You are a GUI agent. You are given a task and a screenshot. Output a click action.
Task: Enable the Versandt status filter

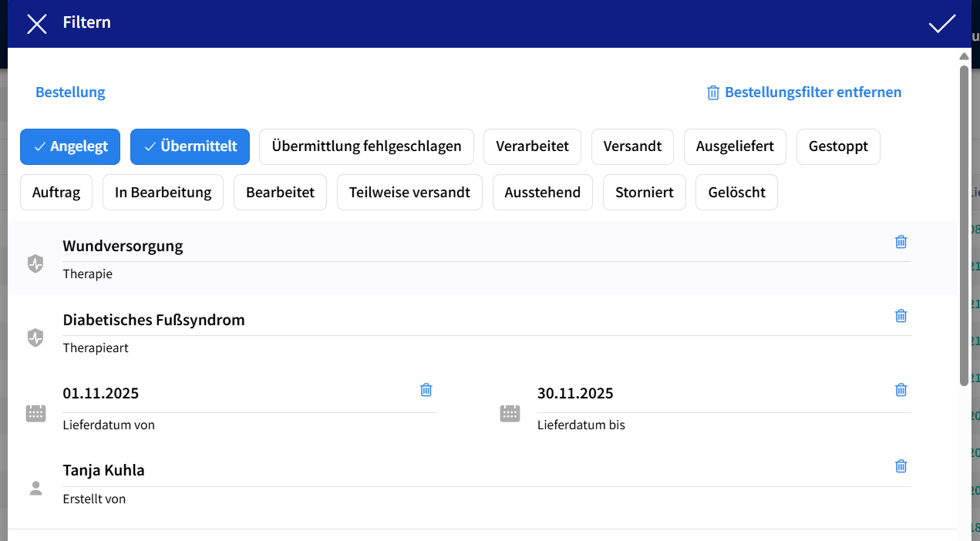632,146
